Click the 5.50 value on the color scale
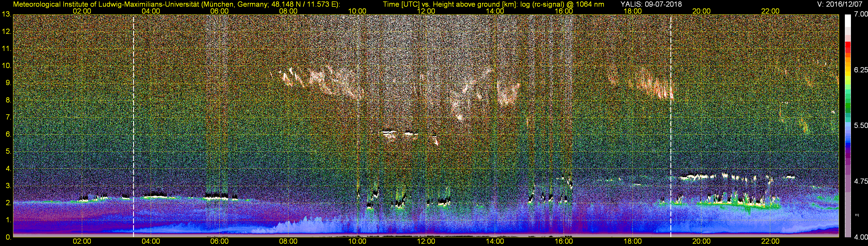Viewport: 868px width, 246px height. (x=861, y=125)
